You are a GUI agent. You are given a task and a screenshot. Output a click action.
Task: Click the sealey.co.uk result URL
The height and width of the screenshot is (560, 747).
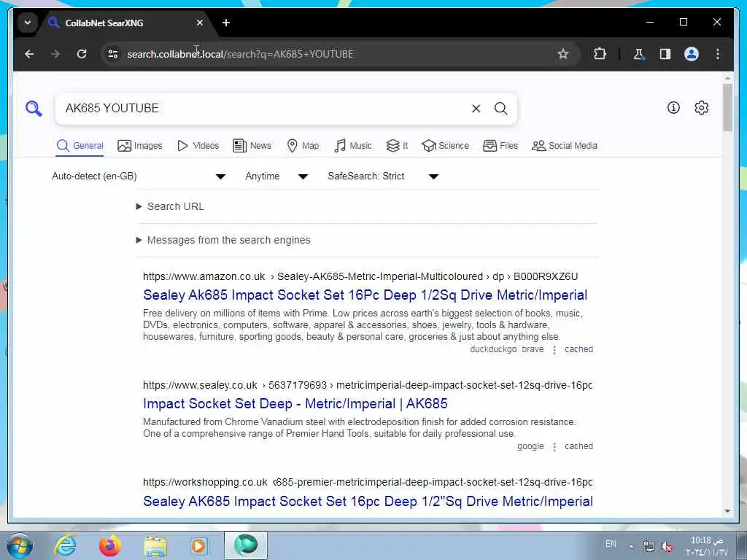[368, 385]
